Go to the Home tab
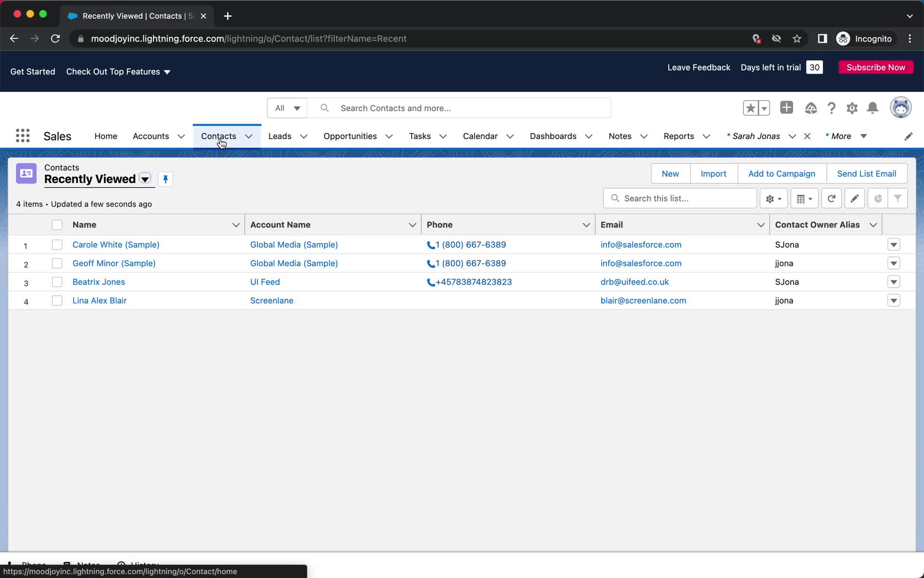The width and height of the screenshot is (924, 578). [x=106, y=136]
